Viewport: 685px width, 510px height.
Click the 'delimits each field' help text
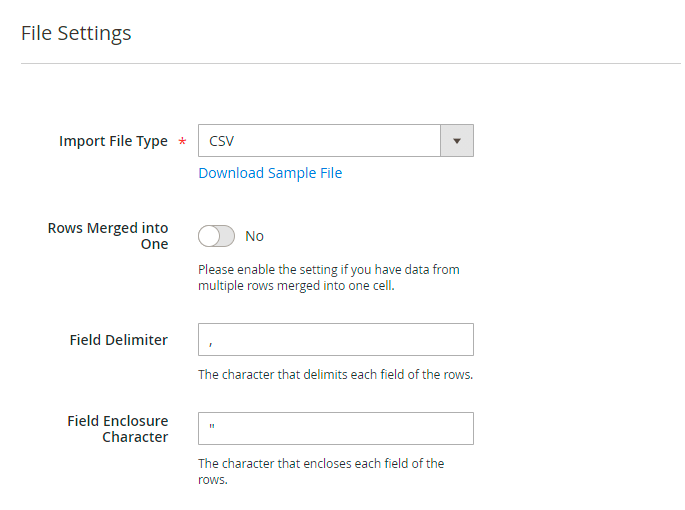(335, 375)
